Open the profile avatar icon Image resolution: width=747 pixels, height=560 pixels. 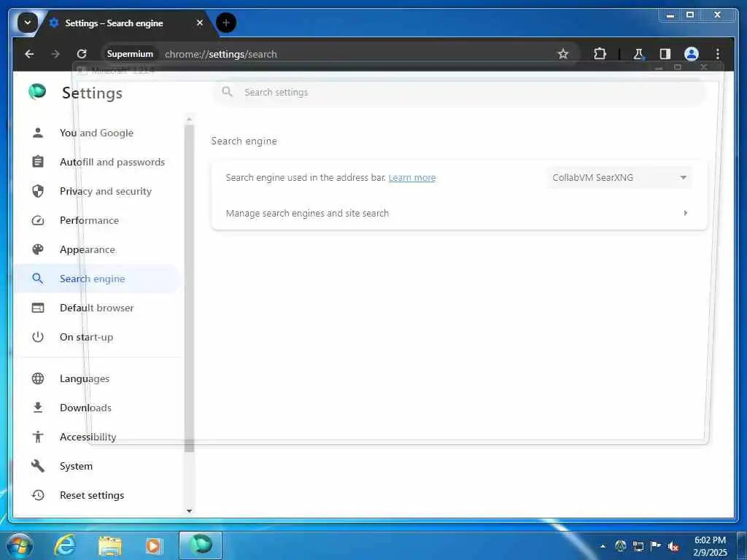pos(692,54)
